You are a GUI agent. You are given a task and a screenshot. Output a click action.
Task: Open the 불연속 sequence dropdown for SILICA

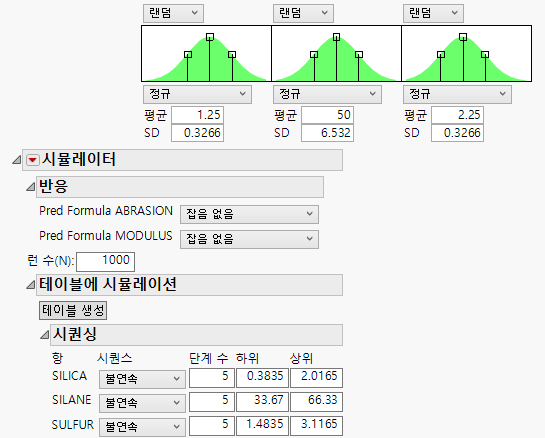(x=142, y=379)
